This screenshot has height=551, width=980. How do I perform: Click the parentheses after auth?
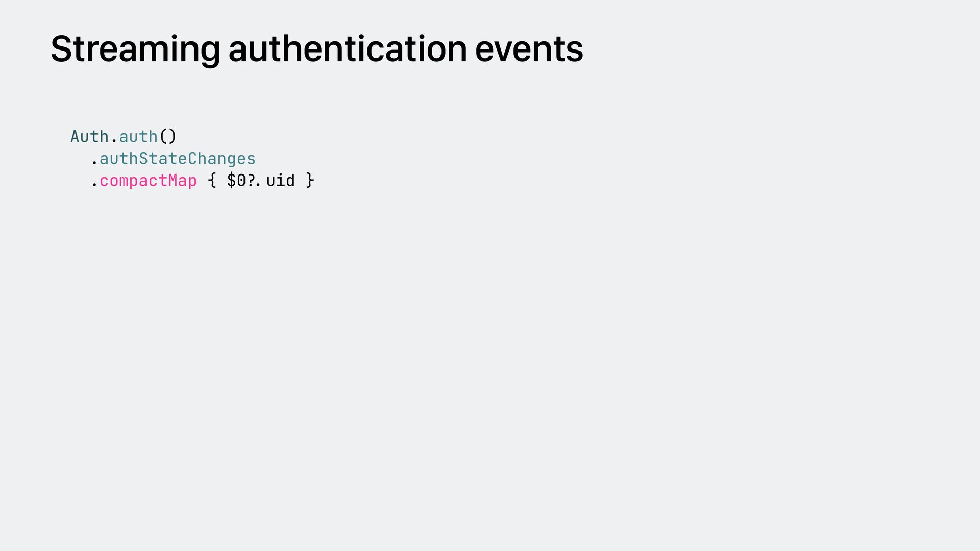(x=168, y=137)
